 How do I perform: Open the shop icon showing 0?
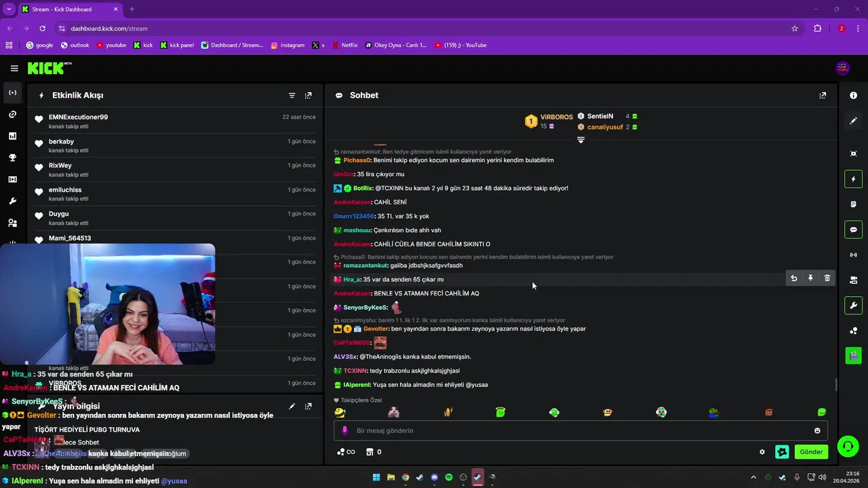(374, 452)
